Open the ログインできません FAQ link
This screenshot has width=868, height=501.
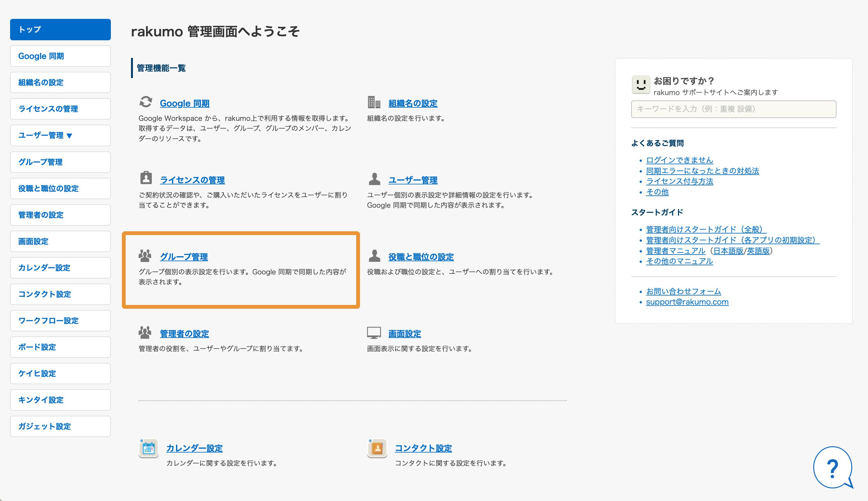[679, 160]
